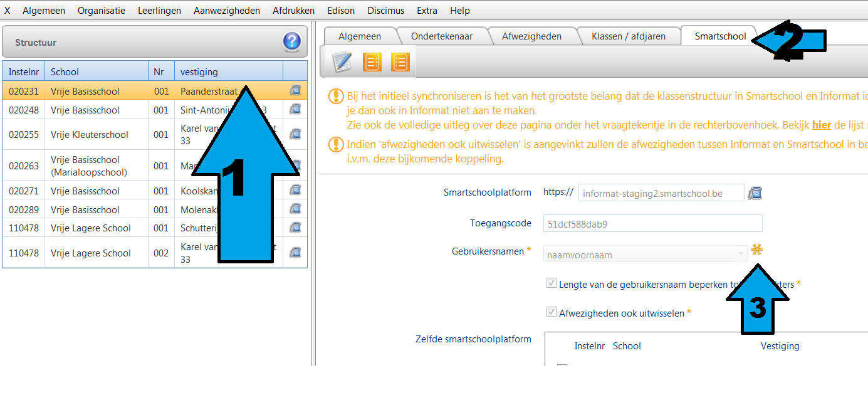Open the Leerlingen menu
This screenshot has height=395, width=868.
(x=159, y=11)
